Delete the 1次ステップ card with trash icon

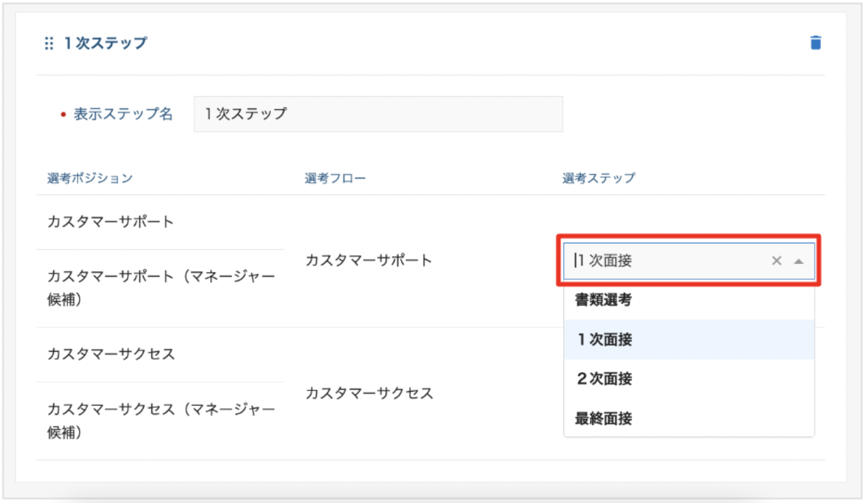click(x=816, y=43)
